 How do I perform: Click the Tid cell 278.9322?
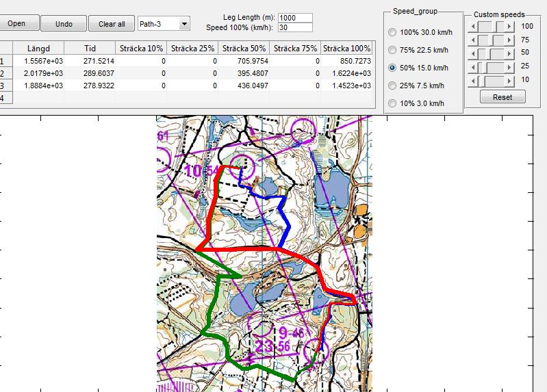pyautogui.click(x=90, y=86)
